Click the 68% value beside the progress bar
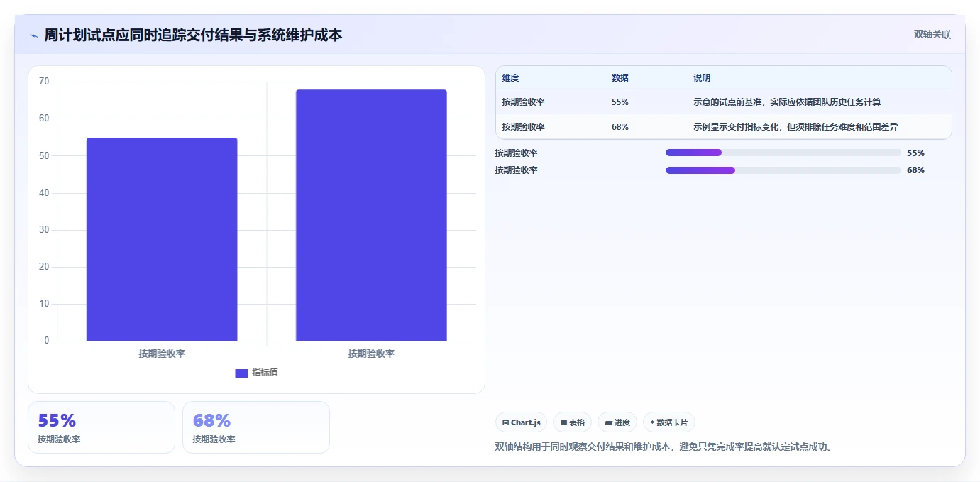Image resolution: width=980 pixels, height=482 pixels. (915, 170)
